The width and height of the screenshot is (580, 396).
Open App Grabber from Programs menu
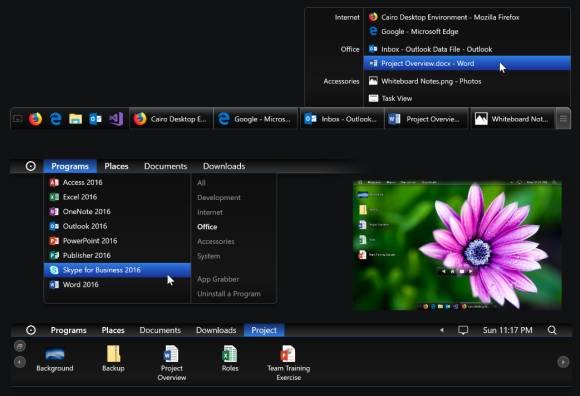[x=218, y=279]
